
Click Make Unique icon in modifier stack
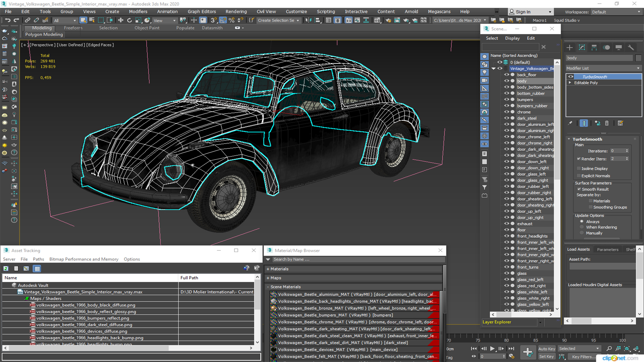[x=597, y=123]
